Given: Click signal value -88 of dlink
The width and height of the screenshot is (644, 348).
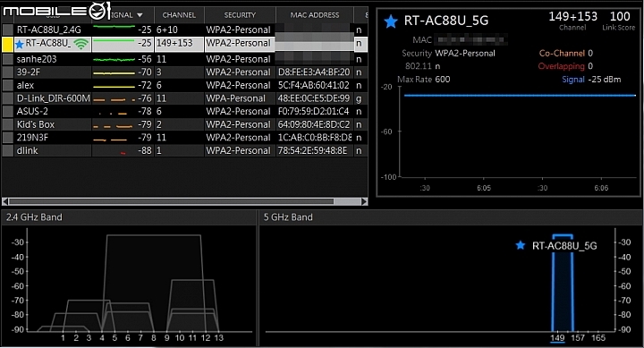Looking at the screenshot, I should point(145,151).
